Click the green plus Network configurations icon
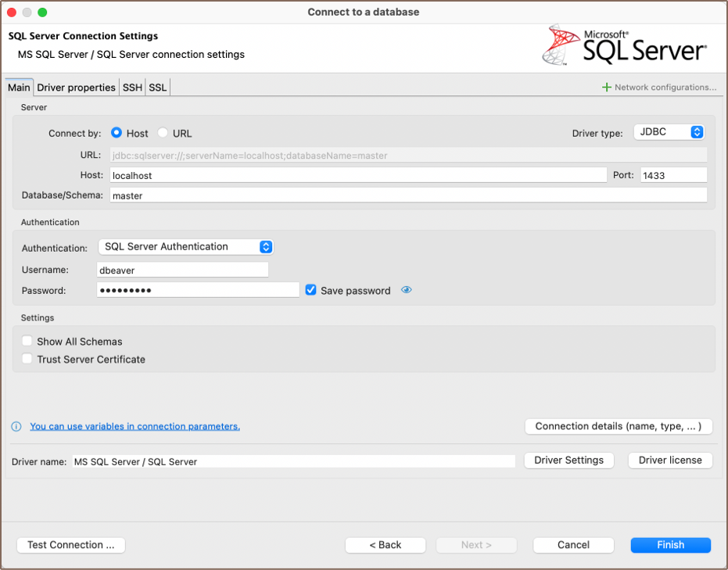 [606, 88]
